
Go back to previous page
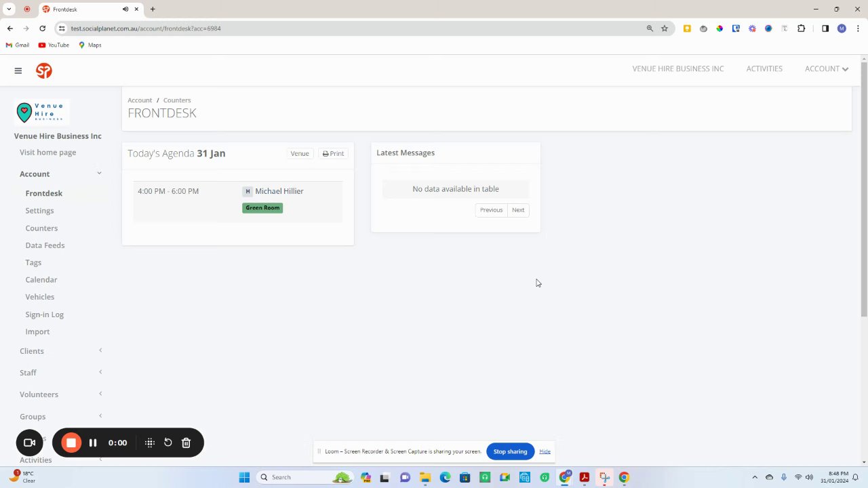pyautogui.click(x=10, y=28)
